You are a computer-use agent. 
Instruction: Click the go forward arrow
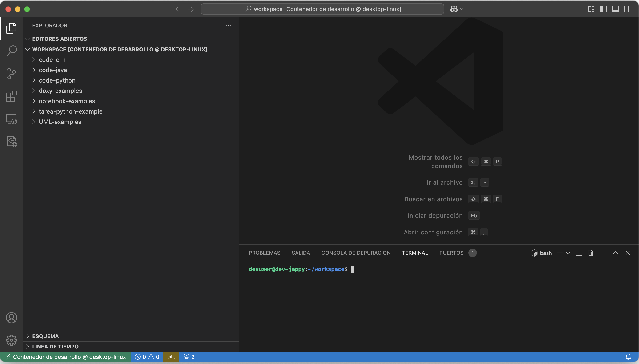coord(191,9)
